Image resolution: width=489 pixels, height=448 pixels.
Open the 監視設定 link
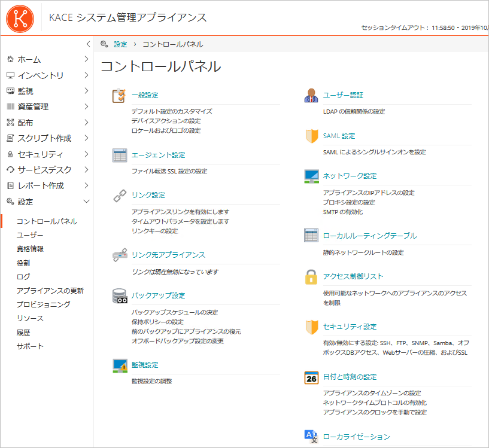[145, 365]
